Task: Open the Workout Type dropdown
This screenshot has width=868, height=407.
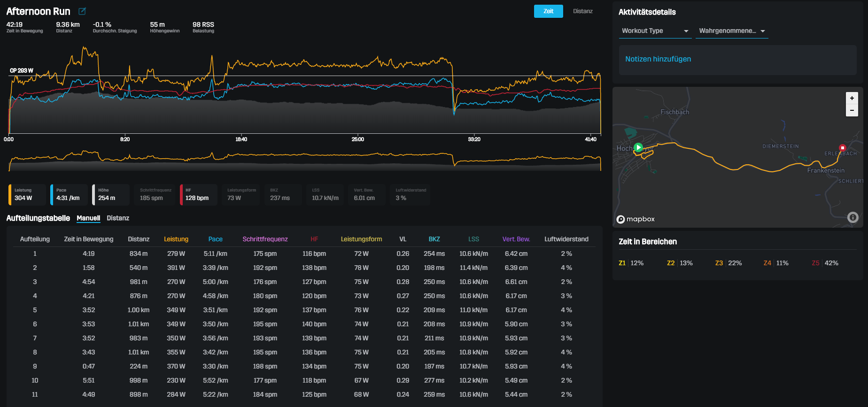Action: (655, 31)
